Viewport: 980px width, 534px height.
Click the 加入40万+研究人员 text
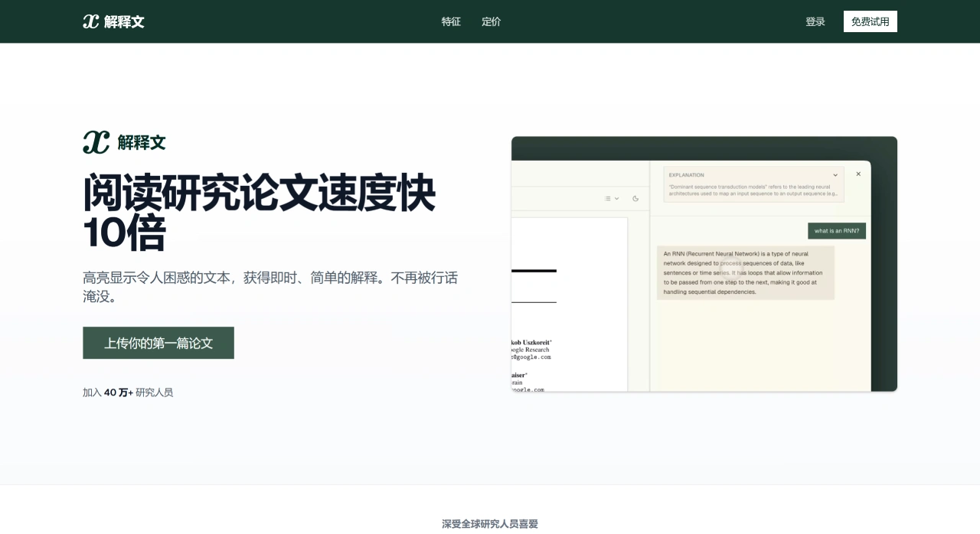coord(128,392)
